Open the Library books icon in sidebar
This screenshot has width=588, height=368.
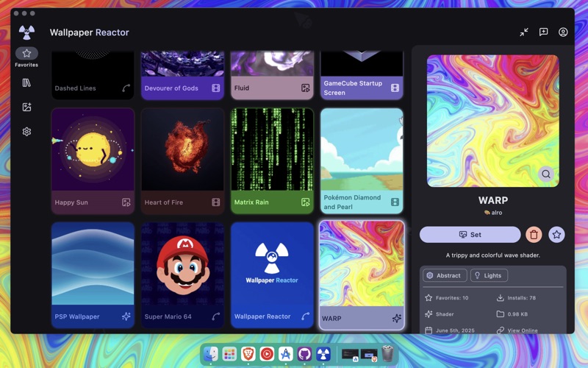(x=26, y=82)
